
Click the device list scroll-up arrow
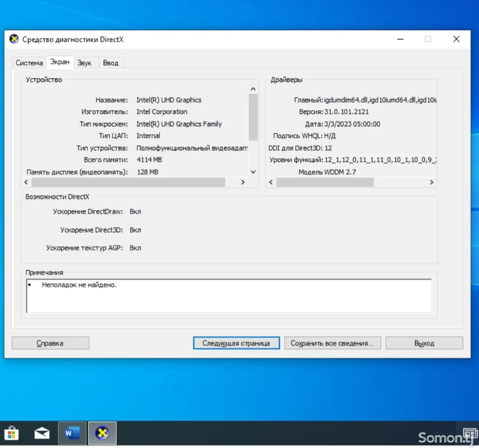253,89
